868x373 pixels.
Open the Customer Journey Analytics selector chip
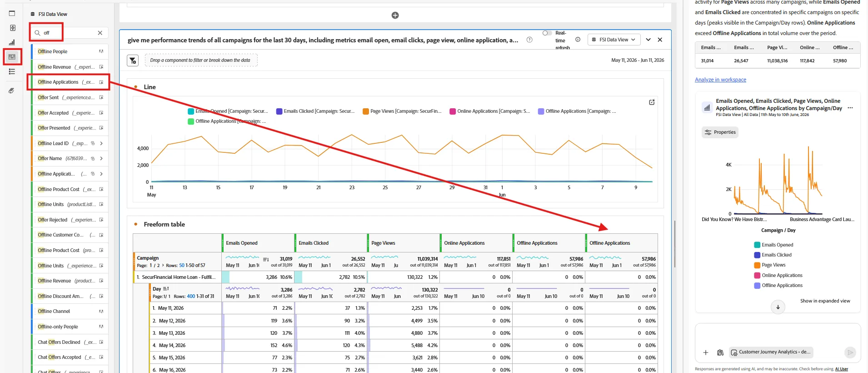[x=771, y=352]
